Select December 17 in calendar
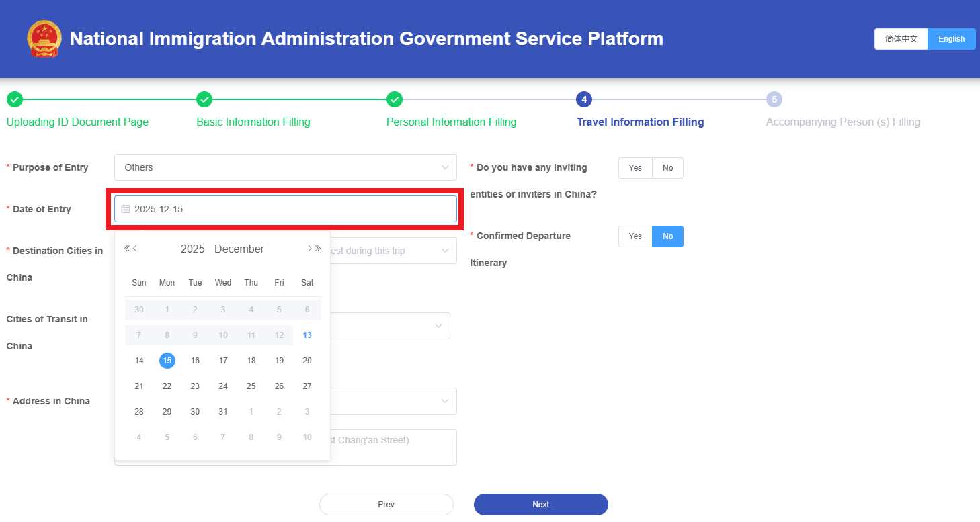Image resolution: width=980 pixels, height=522 pixels. (x=223, y=361)
